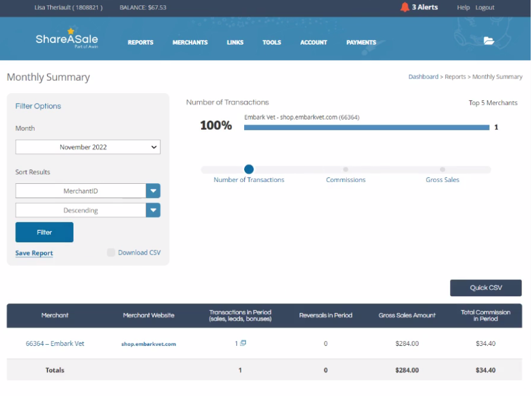Visit shop.embarkvet.com website link
Image resolution: width=532 pixels, height=396 pixels.
[x=149, y=344]
